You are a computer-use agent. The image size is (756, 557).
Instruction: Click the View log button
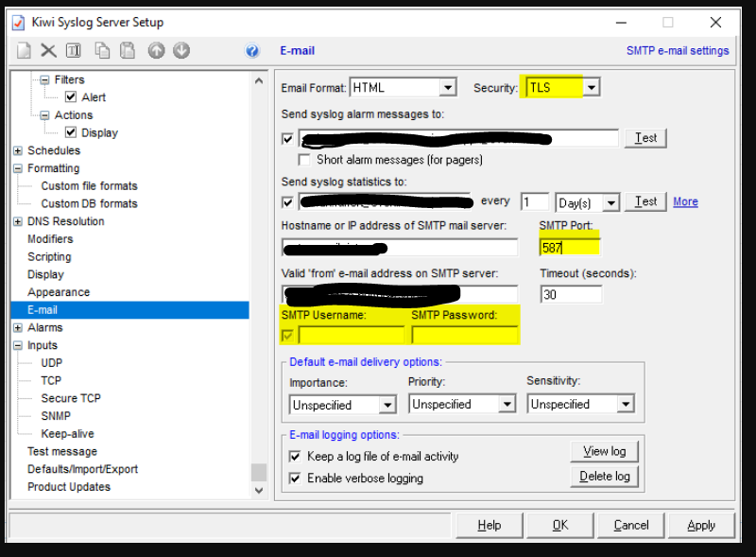click(604, 451)
